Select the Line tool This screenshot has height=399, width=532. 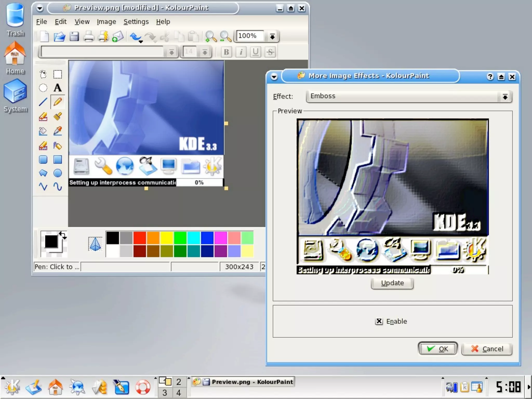[x=43, y=102]
